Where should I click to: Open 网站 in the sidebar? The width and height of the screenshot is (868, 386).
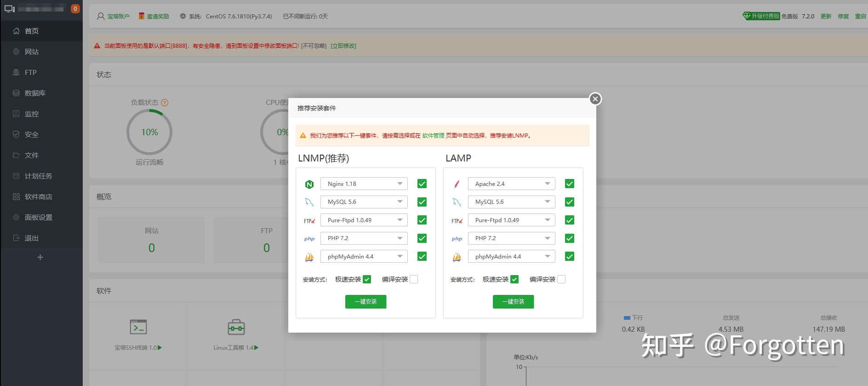point(41,52)
